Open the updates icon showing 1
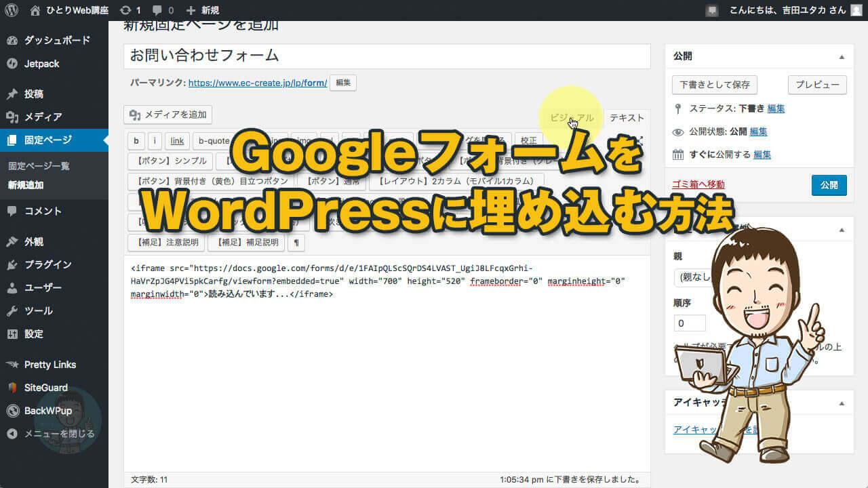This screenshot has width=868, height=488. point(130,10)
